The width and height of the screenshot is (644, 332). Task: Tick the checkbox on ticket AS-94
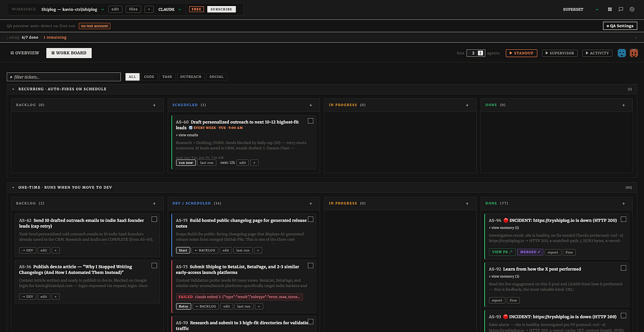[624, 220]
